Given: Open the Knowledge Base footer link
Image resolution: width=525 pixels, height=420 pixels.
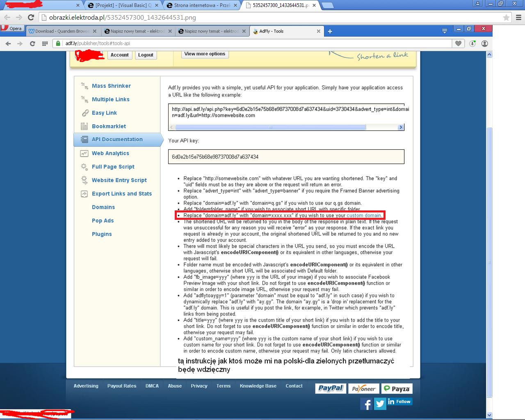Looking at the screenshot, I should pyautogui.click(x=258, y=386).
